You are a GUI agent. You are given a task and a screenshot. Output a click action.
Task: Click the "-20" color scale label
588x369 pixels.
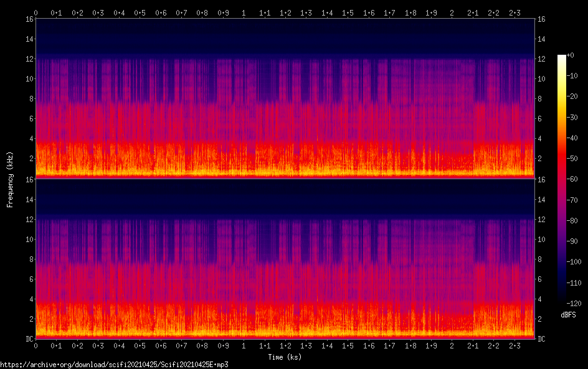[x=572, y=96]
